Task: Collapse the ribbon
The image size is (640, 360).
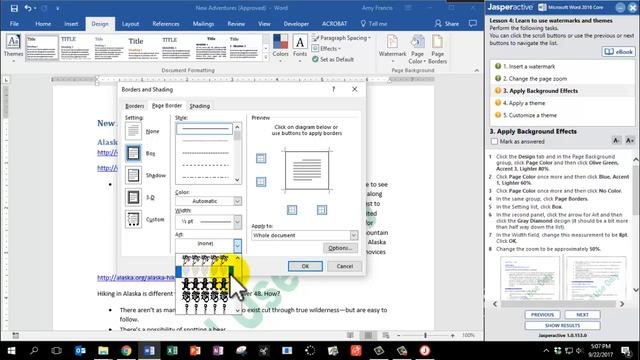Action: pos(476,71)
